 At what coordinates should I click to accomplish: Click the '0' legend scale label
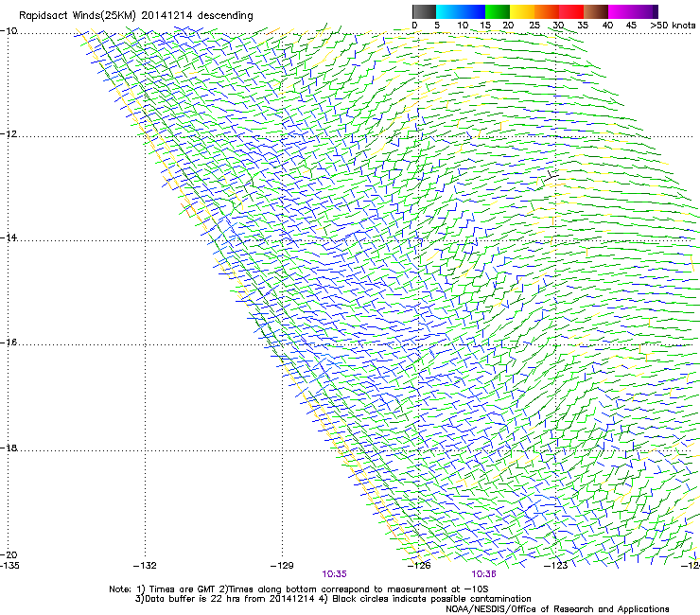[414, 26]
